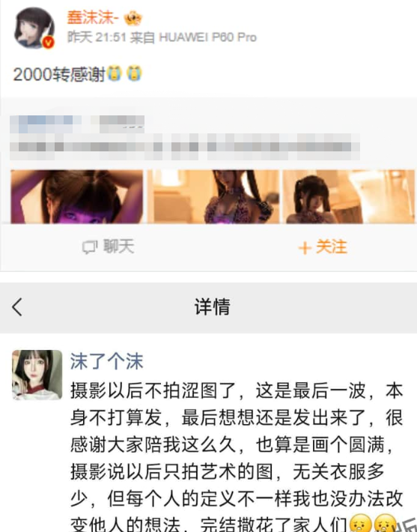Tap the first crying emoji after 2000转感谢
This screenshot has width=417, height=532.
[x=115, y=73]
